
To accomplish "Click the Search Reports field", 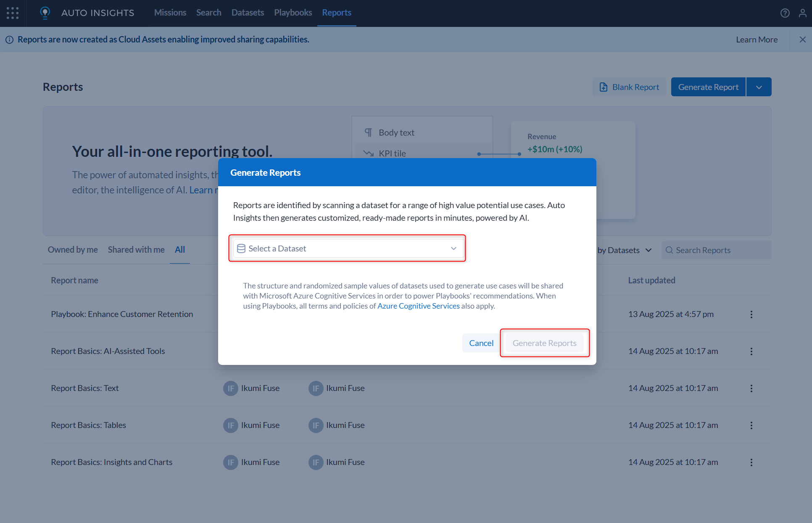I will coord(717,250).
